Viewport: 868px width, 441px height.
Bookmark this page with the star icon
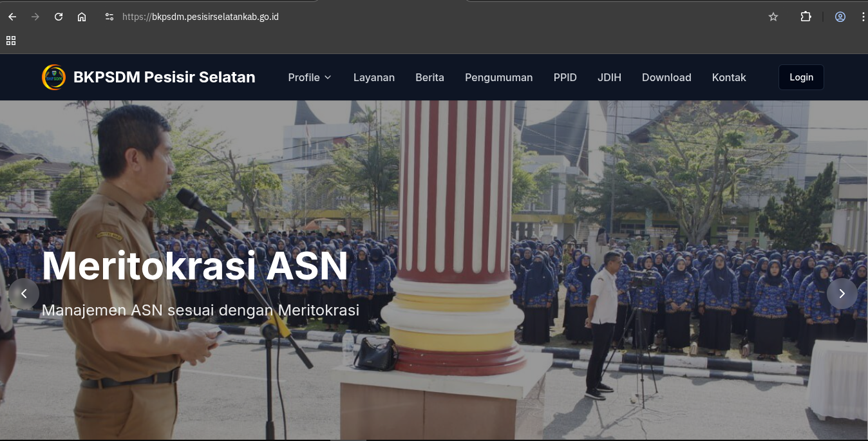773,17
